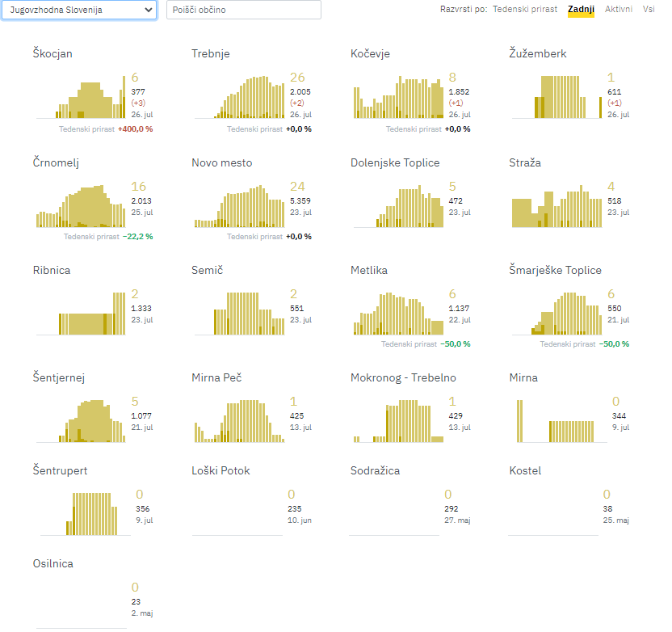The height and width of the screenshot is (632, 672).
Task: Click the total "2.005" in Trebnje
Action: coord(300,92)
